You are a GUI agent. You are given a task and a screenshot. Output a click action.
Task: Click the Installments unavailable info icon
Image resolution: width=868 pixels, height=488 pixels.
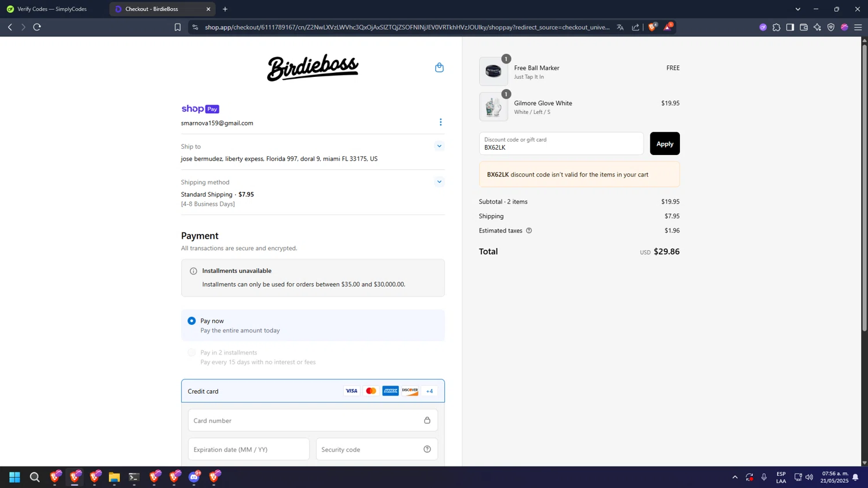coord(193,271)
